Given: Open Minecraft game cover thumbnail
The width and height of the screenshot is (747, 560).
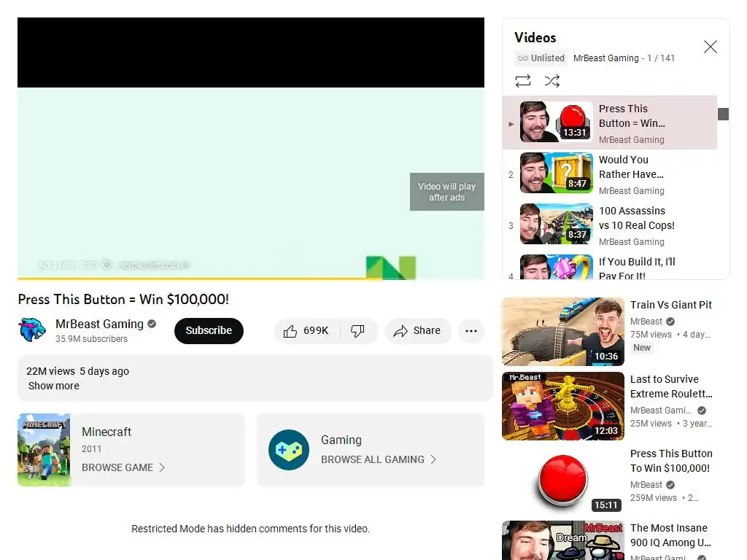Looking at the screenshot, I should 44,449.
